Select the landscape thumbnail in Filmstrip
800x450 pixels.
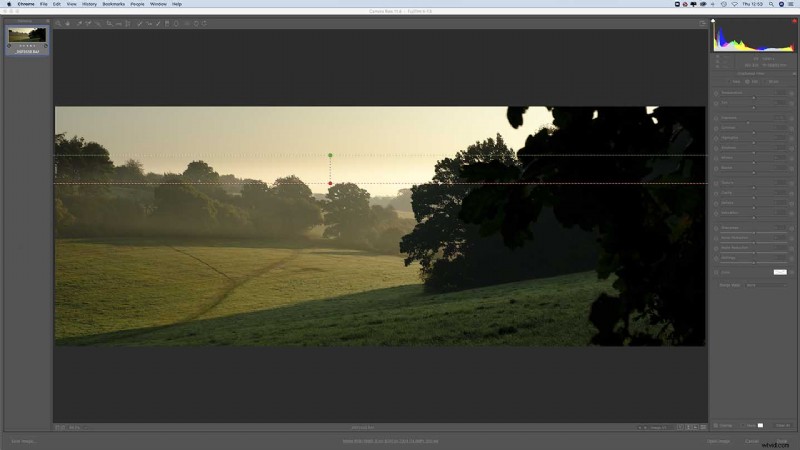(27, 35)
